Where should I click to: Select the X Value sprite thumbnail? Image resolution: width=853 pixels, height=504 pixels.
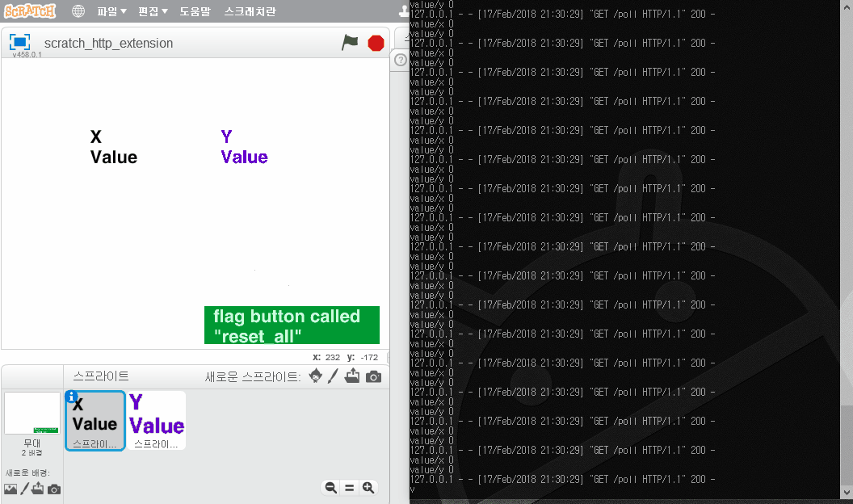[95, 420]
